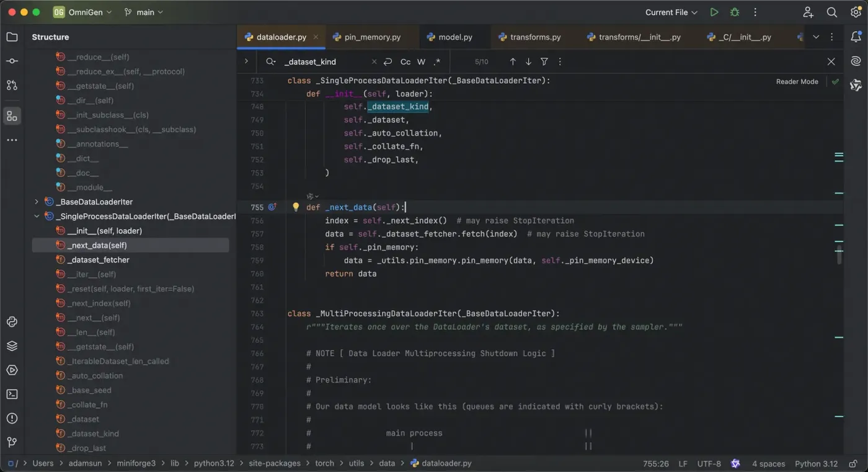Open the Terminal tool window
This screenshot has height=472, width=868.
(12, 394)
